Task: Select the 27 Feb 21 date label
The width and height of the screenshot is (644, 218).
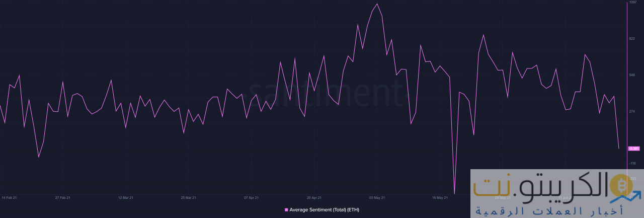Action: pyautogui.click(x=62, y=198)
